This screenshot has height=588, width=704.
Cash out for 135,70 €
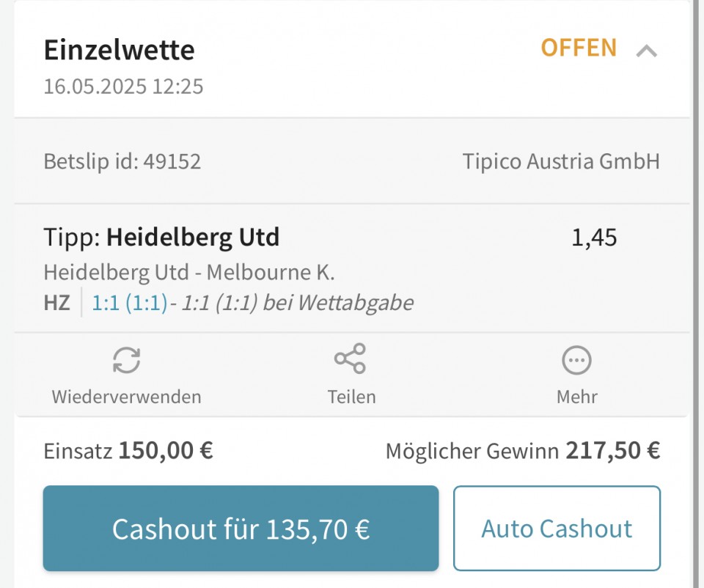(x=241, y=529)
